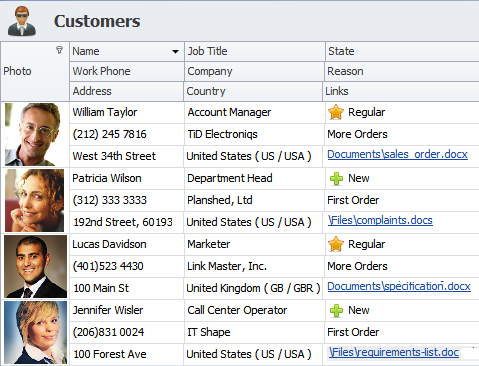
Task: Select Jennifer Wisler's photo thumbnail
Action: coord(35,332)
